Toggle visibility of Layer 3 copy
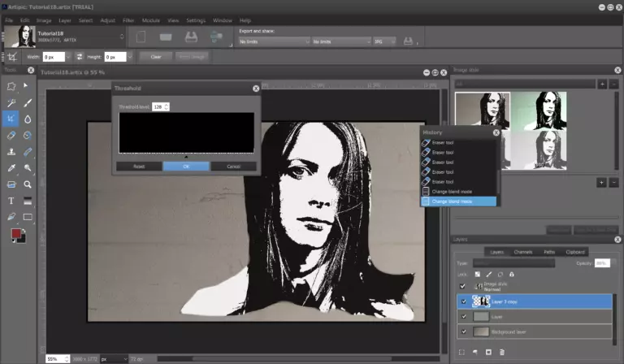 (463, 301)
